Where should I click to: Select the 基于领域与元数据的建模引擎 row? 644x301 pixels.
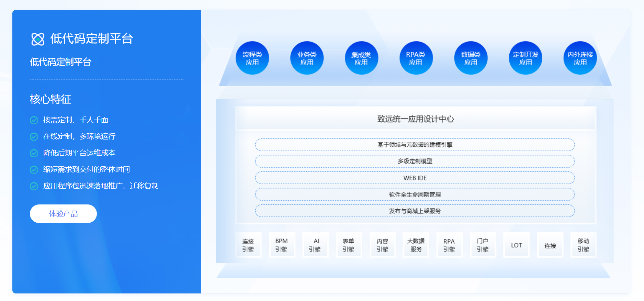415,145
